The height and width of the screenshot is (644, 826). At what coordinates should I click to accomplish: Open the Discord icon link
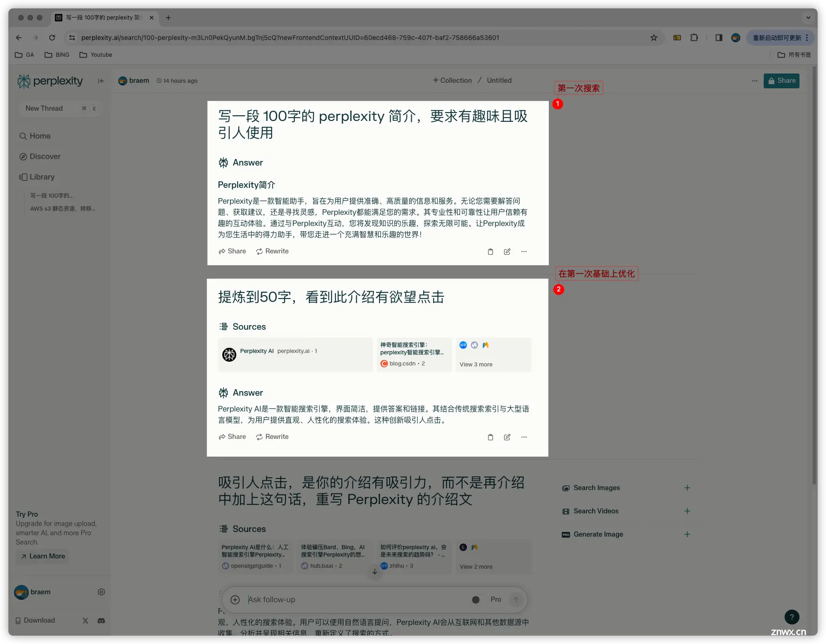(x=101, y=621)
